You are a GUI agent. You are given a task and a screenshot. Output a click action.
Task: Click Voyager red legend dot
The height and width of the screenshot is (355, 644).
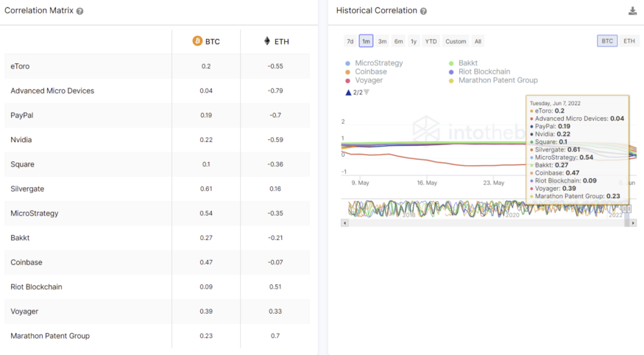click(348, 80)
